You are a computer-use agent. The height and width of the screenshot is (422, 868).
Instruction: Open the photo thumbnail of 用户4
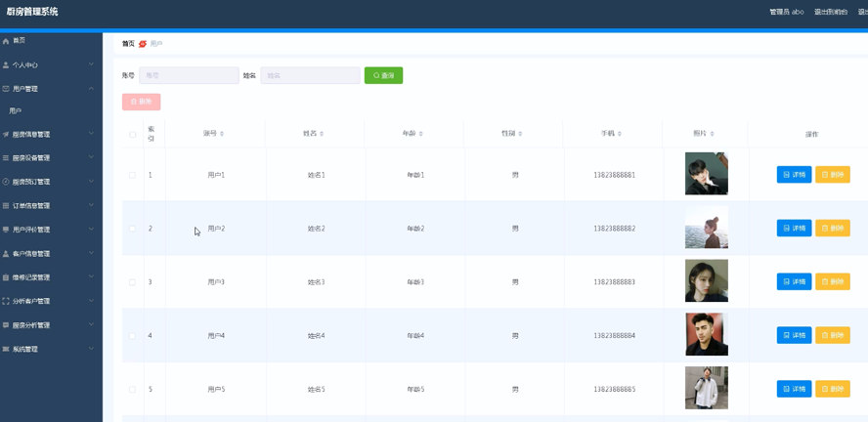coord(706,335)
